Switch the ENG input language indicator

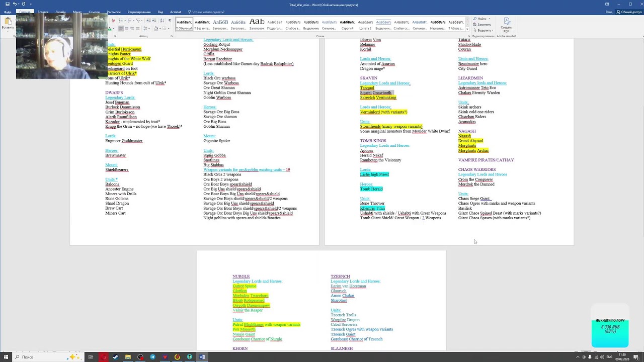point(610,357)
